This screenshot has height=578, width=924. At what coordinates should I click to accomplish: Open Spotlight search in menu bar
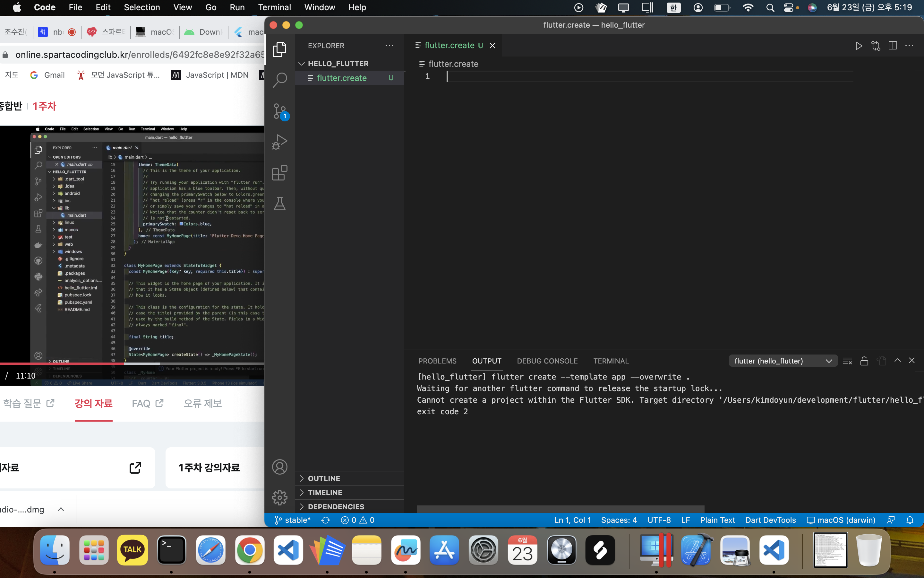(x=770, y=8)
